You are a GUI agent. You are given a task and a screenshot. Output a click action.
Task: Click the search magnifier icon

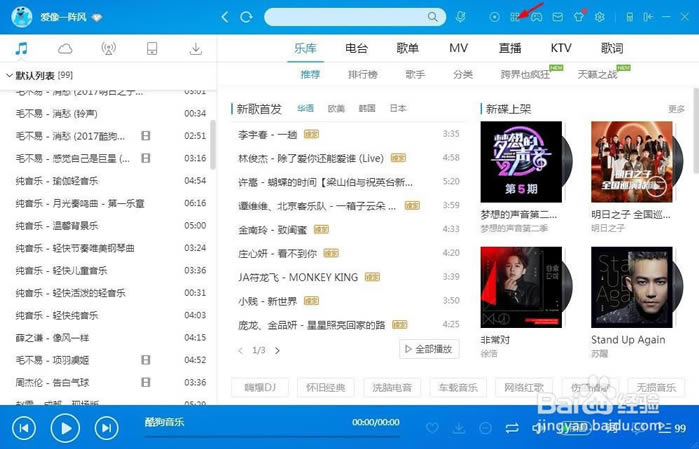click(432, 17)
